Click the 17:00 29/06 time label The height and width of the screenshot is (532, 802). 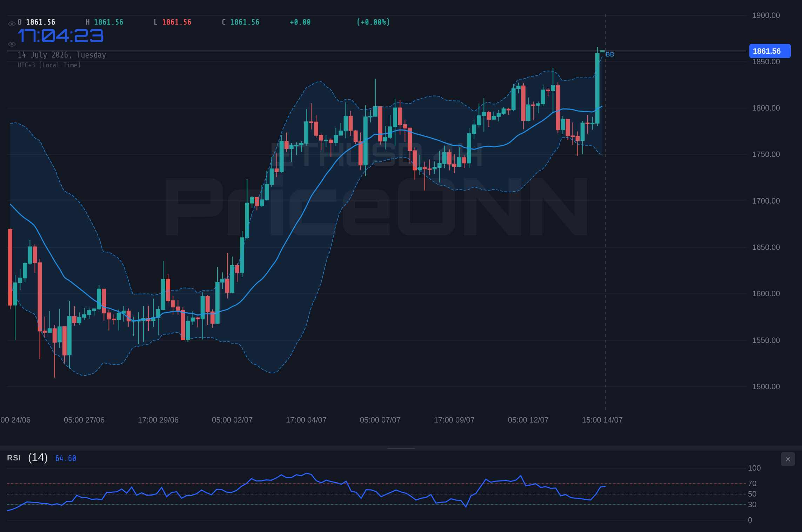click(x=158, y=420)
